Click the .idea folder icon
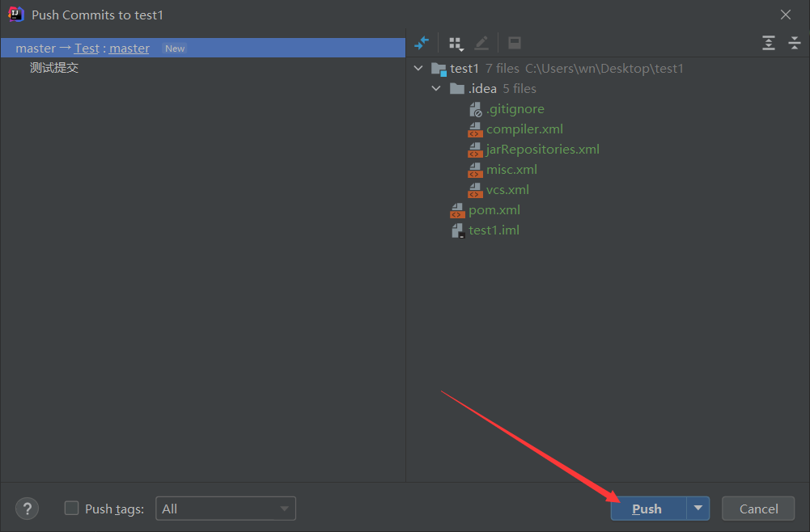Viewport: 810px width, 532px height. [x=457, y=89]
